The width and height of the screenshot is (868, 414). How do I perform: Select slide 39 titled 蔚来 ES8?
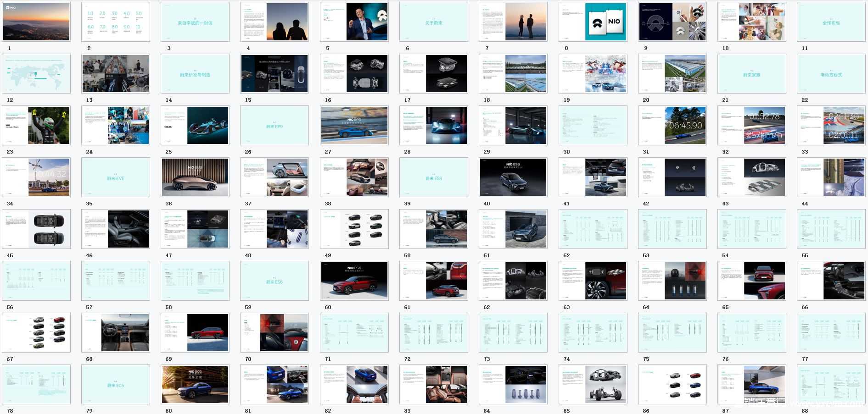[434, 177]
